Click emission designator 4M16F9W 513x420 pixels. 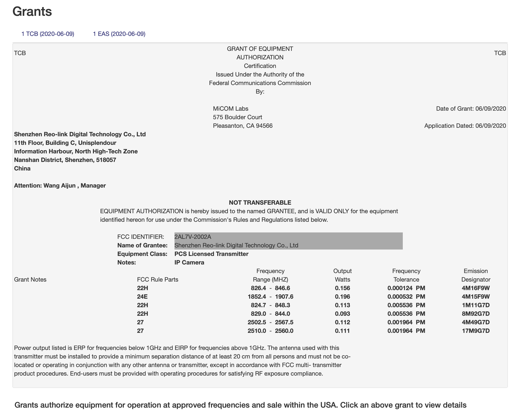coord(475,288)
